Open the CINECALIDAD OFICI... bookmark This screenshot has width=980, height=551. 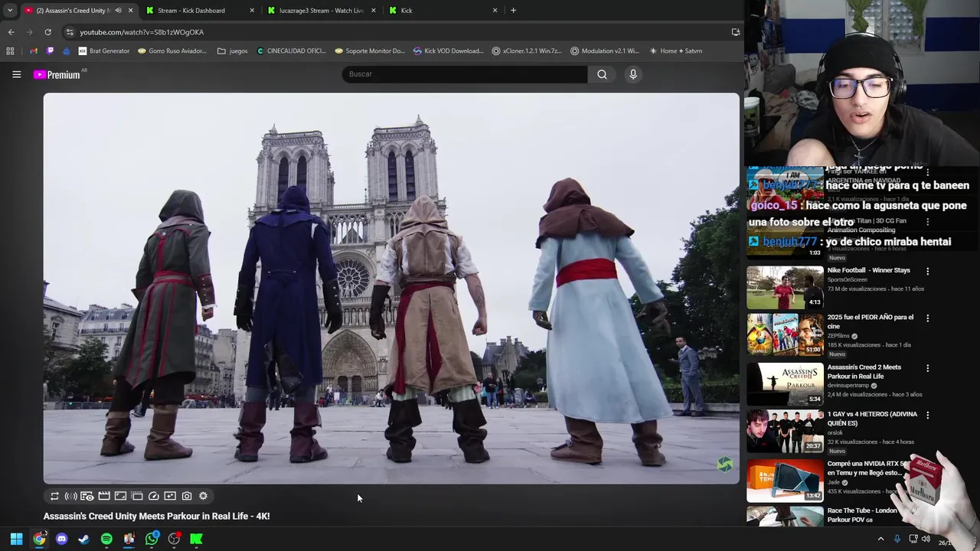(291, 51)
